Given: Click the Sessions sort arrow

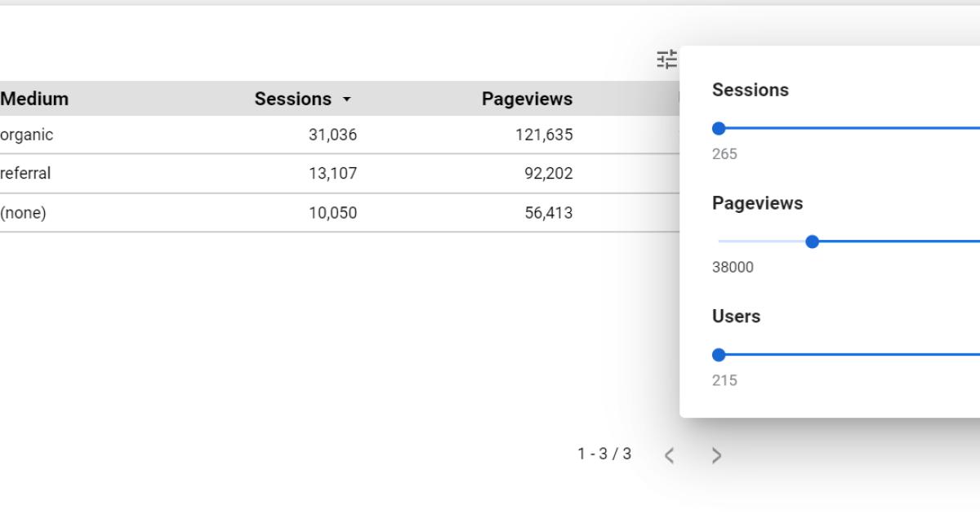Looking at the screenshot, I should click(x=346, y=100).
